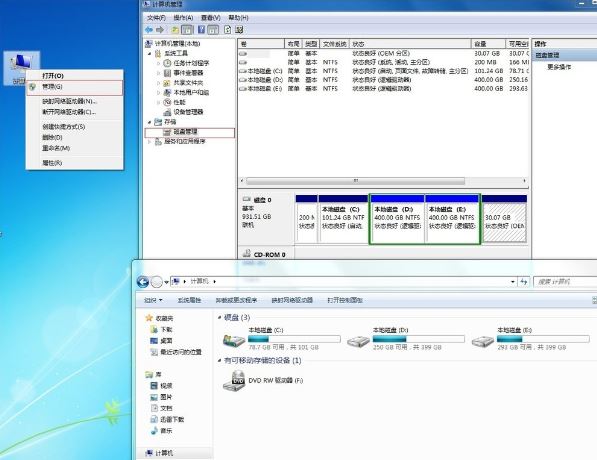Click the 本地磁盘 (C:) drive icon in Explorer
This screenshot has width=597, height=460.
[234, 340]
